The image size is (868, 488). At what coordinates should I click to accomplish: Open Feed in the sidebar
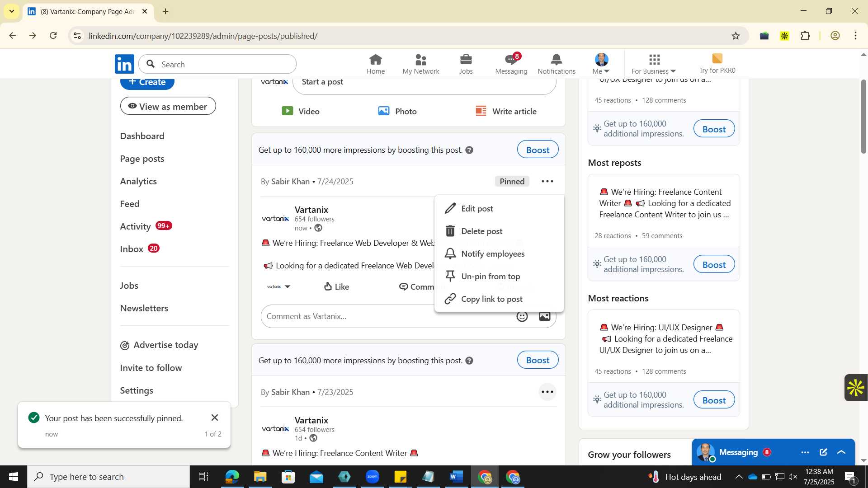click(x=130, y=204)
